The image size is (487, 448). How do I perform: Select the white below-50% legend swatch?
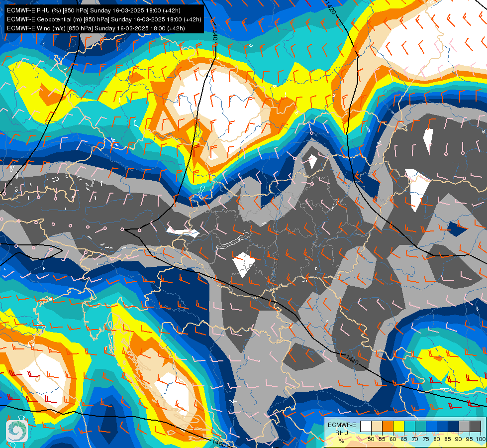pos(366,426)
